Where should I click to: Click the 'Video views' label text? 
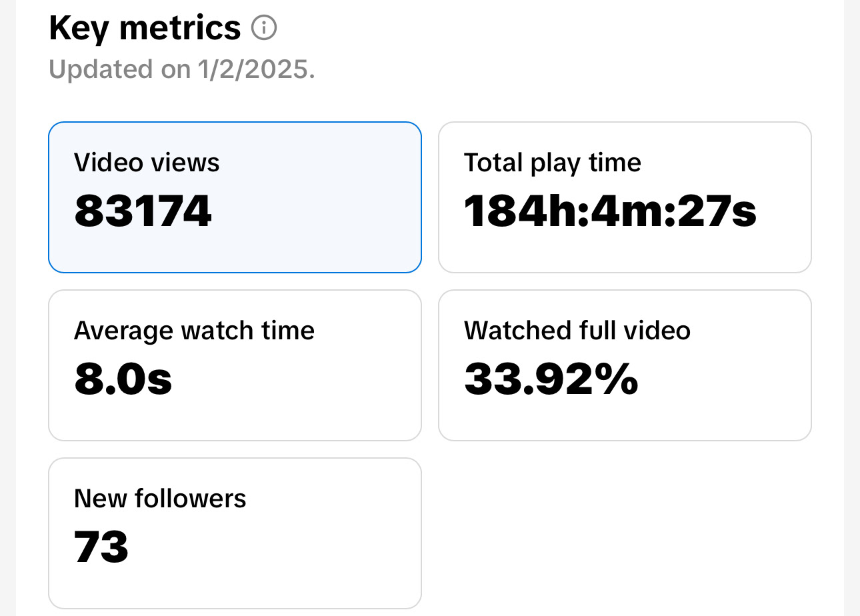coord(147,163)
